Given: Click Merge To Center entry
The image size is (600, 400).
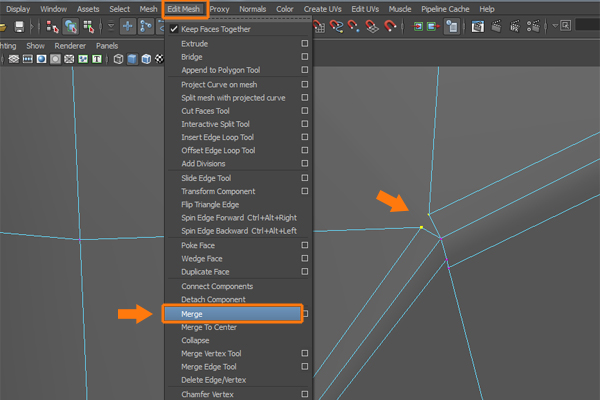Looking at the screenshot, I should click(x=208, y=327).
